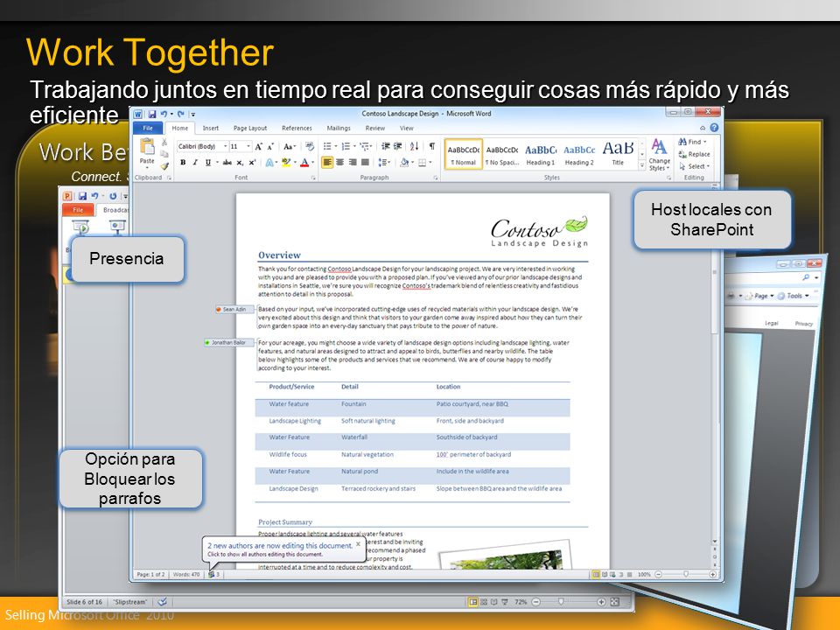Open the File tab in Word

148,128
